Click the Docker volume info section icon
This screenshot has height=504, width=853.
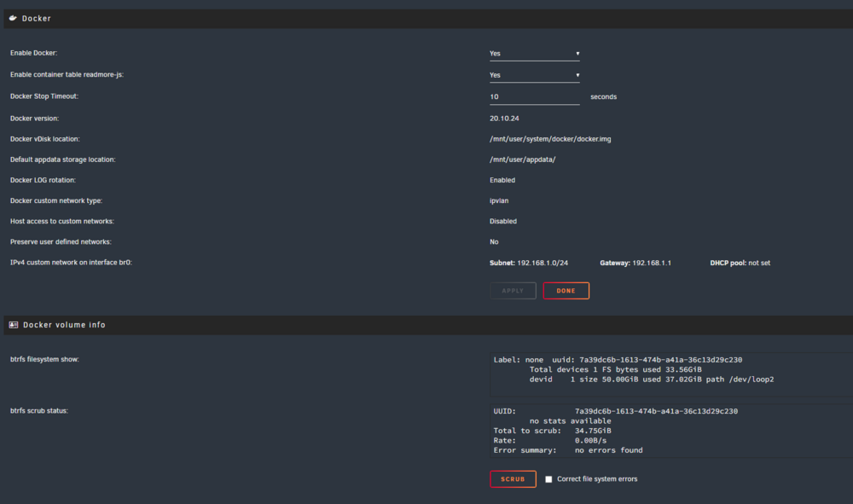click(14, 325)
